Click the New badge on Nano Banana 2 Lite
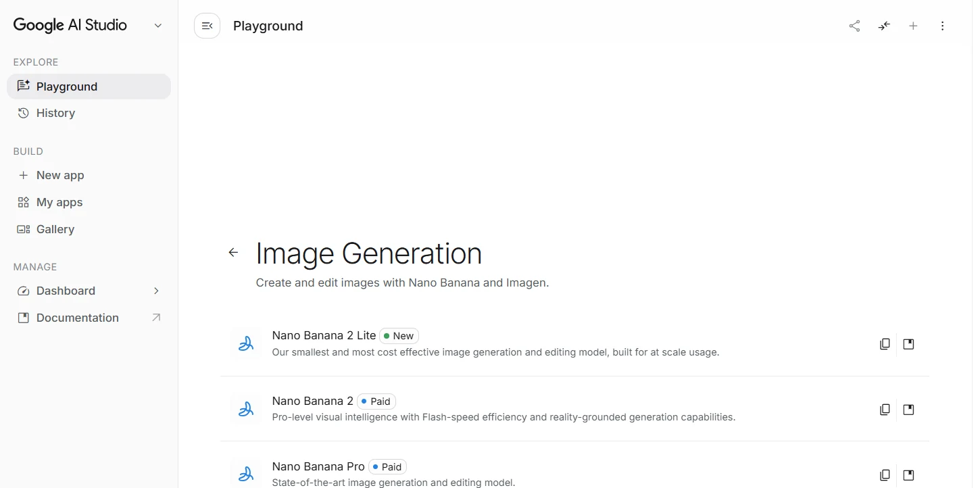The image size is (980, 488). pyautogui.click(x=399, y=335)
